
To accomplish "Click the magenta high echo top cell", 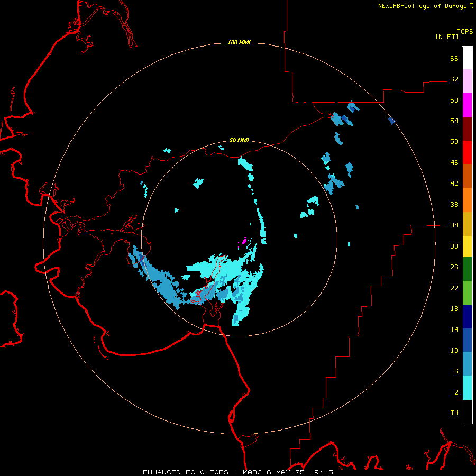I will tap(244, 242).
